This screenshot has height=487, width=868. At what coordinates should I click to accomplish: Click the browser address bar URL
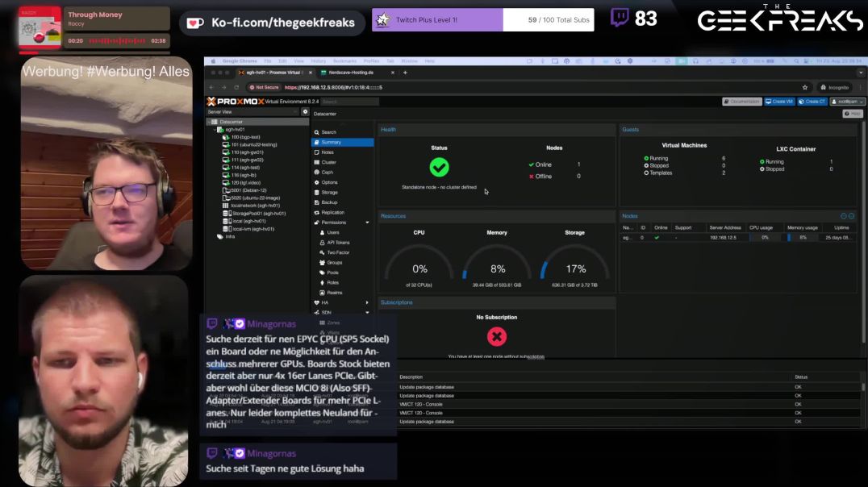pos(333,87)
